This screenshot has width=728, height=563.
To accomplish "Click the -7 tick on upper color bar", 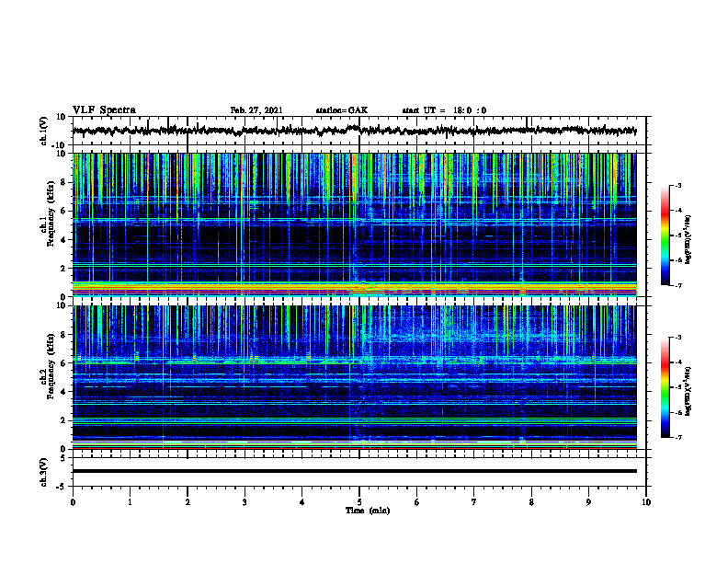I will tap(677, 285).
